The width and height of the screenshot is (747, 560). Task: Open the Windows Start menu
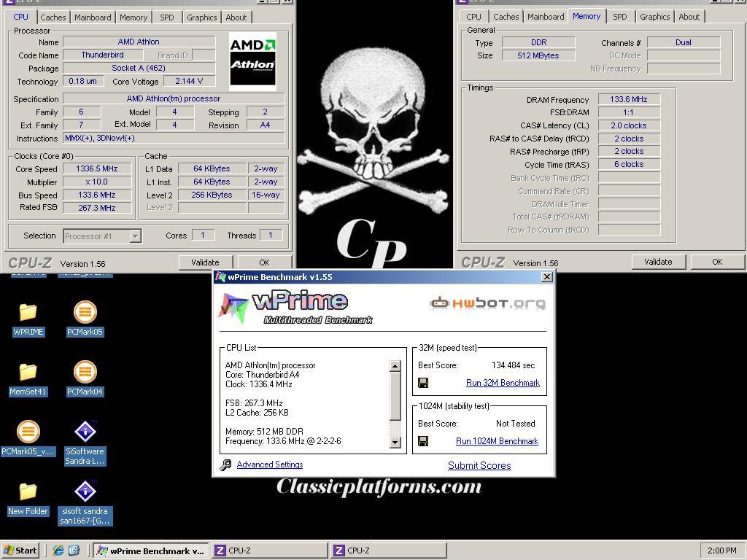pyautogui.click(x=20, y=551)
